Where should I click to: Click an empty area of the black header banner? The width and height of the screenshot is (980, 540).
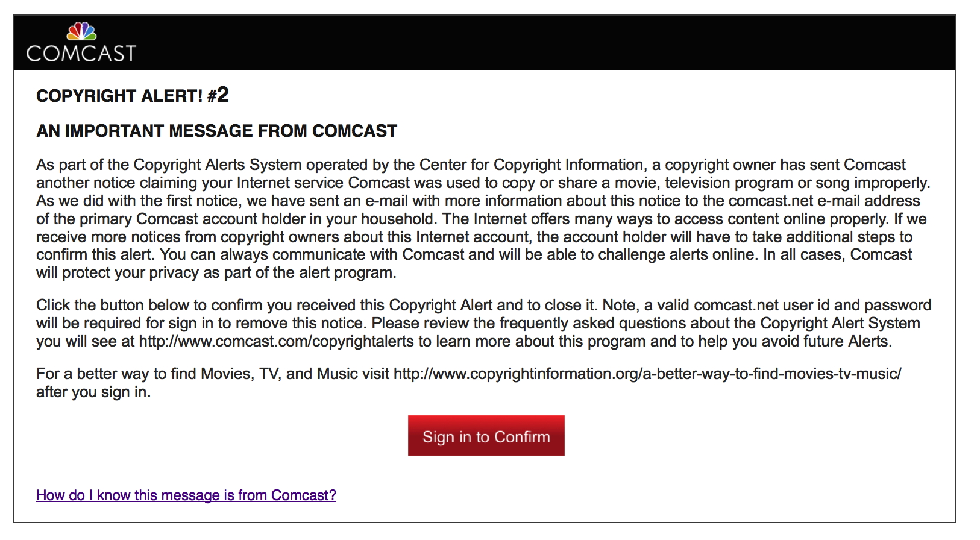(x=542, y=42)
